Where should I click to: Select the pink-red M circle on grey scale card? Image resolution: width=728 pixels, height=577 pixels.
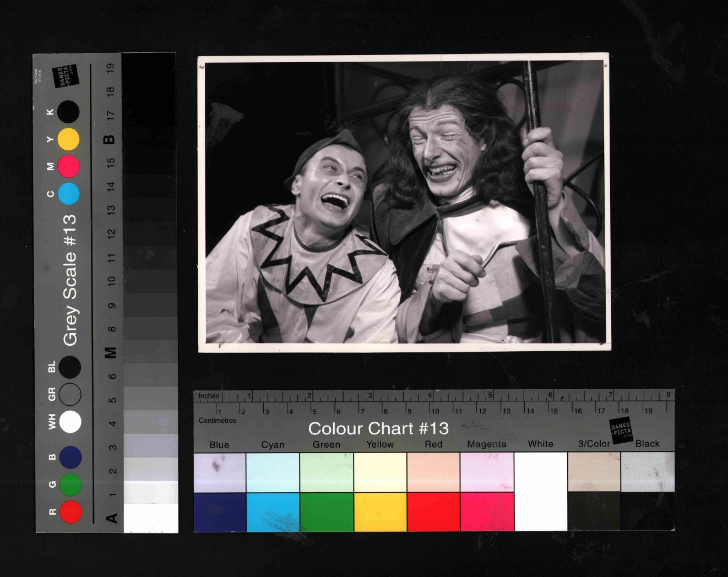click(x=68, y=166)
